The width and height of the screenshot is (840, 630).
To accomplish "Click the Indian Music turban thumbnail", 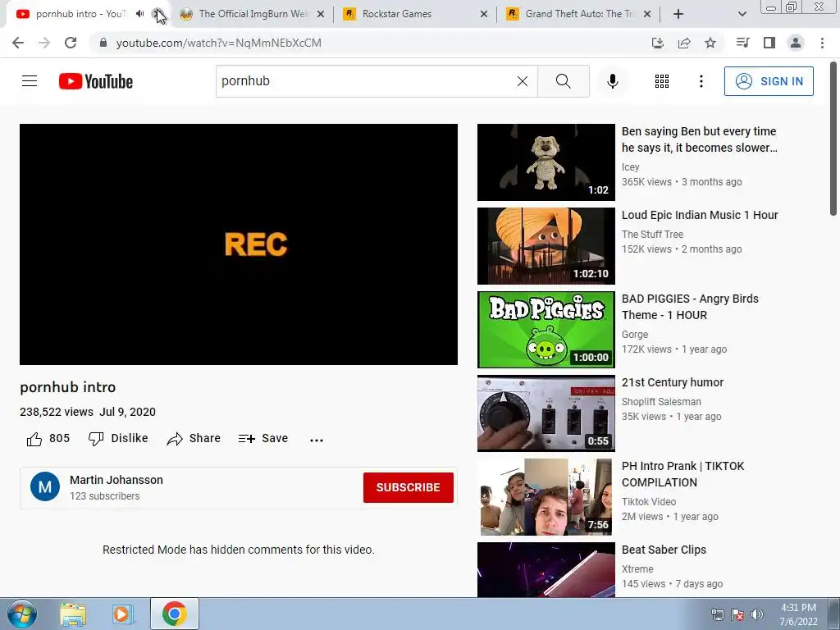I will 546,246.
